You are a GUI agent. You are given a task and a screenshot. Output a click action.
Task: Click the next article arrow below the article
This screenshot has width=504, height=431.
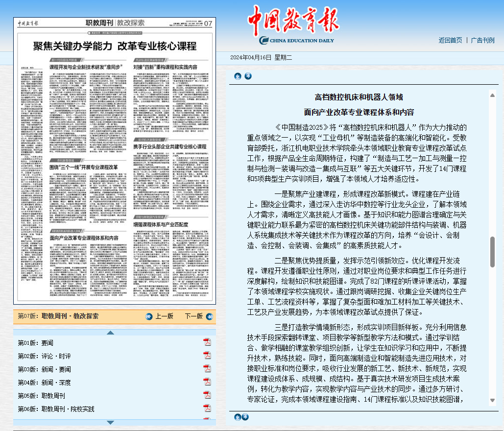tap(245, 417)
